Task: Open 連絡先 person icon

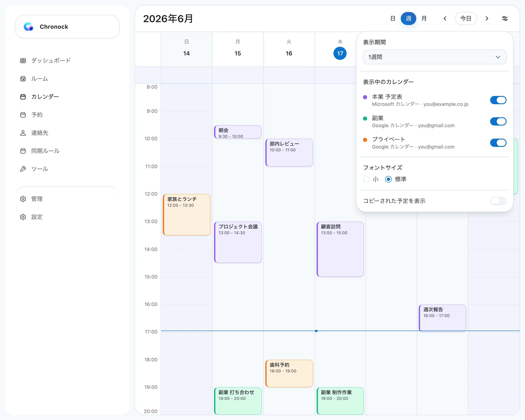Action: tap(23, 133)
